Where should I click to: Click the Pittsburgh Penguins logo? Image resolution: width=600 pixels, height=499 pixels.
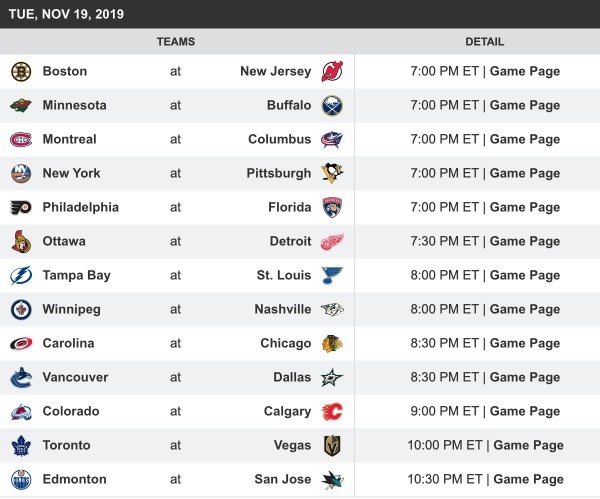(x=331, y=174)
